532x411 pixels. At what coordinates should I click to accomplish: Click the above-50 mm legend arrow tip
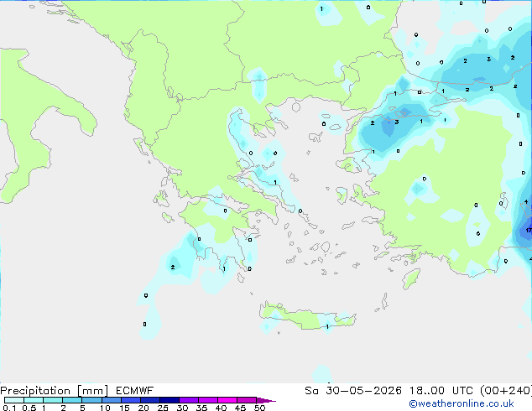pos(266,400)
